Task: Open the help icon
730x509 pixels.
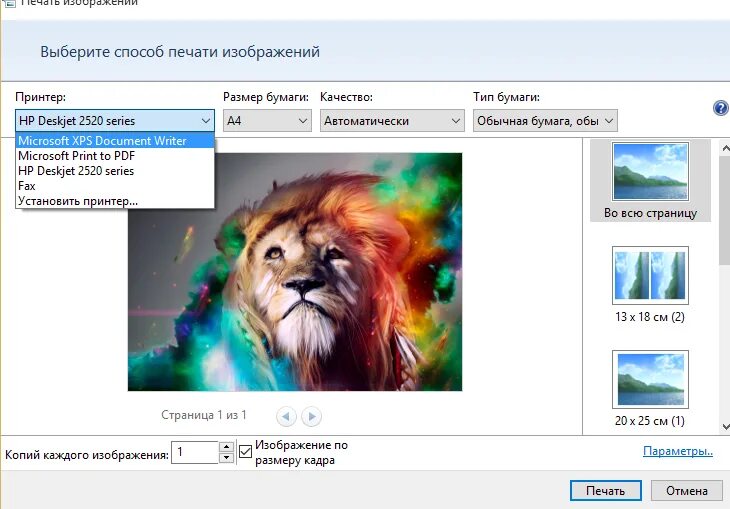Action: point(720,109)
